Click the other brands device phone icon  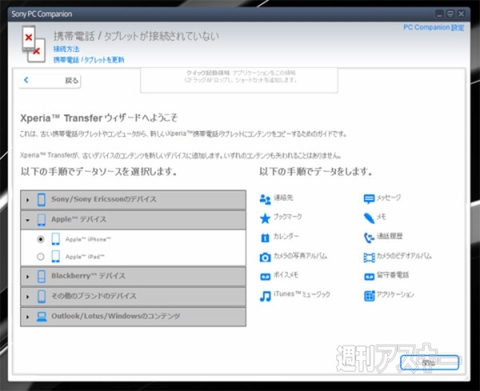click(42, 296)
